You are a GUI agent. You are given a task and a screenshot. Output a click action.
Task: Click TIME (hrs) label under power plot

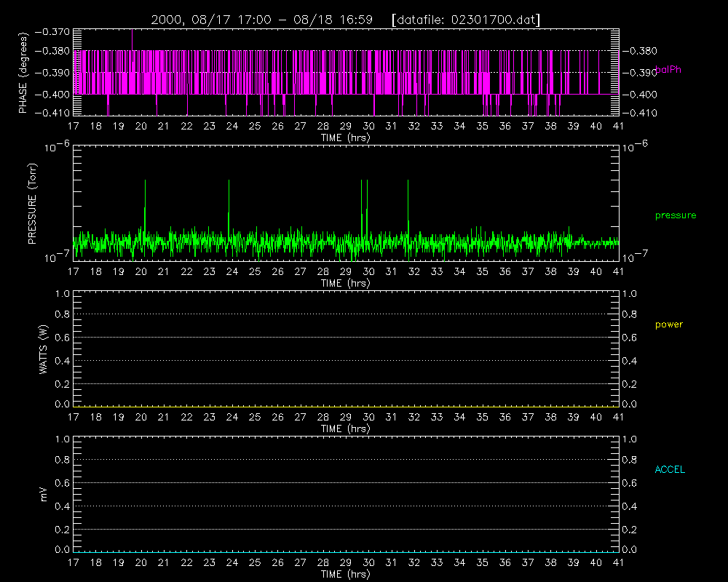click(x=345, y=428)
